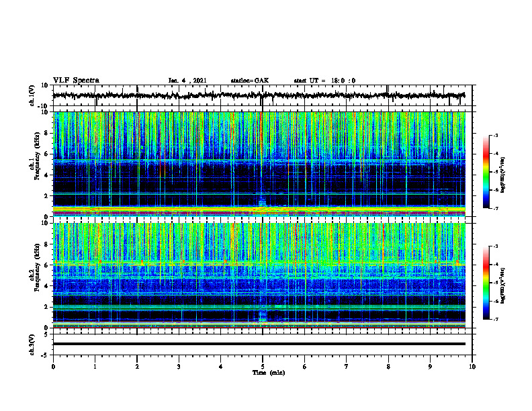Screen dimensions: 532x411
Task: Click the "4" kHz tick on ch.1 frequency axis
Action: [46, 175]
